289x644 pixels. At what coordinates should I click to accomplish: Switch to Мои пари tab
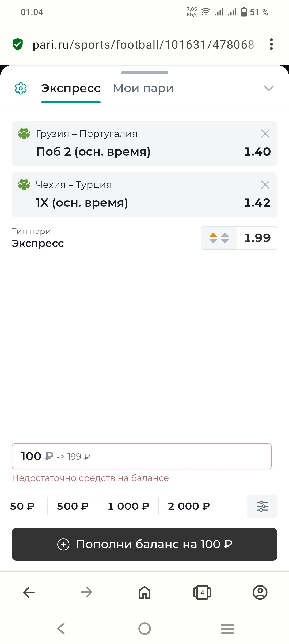143,89
